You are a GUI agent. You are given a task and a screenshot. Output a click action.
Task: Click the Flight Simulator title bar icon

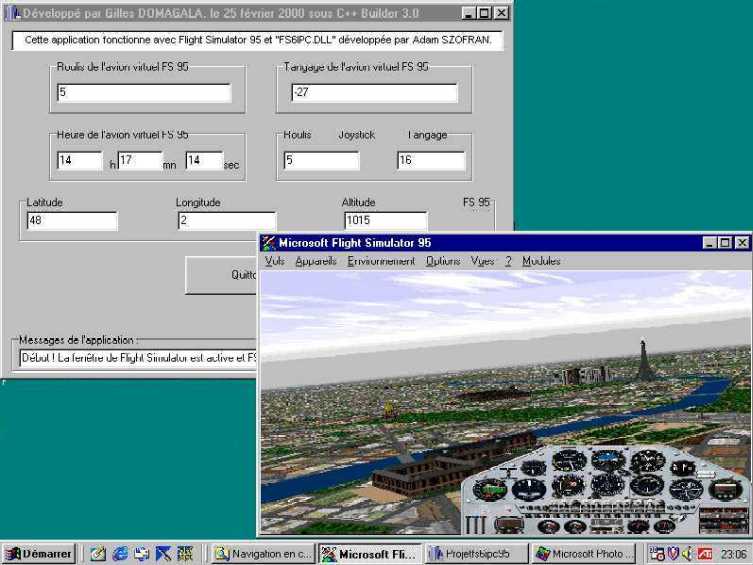click(268, 242)
